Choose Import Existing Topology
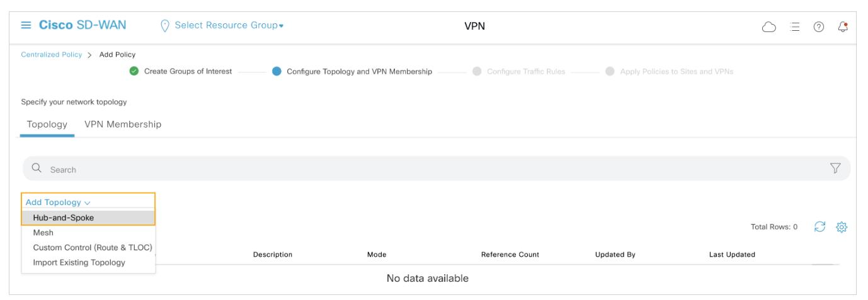This screenshot has height=300, width=868. click(x=79, y=262)
